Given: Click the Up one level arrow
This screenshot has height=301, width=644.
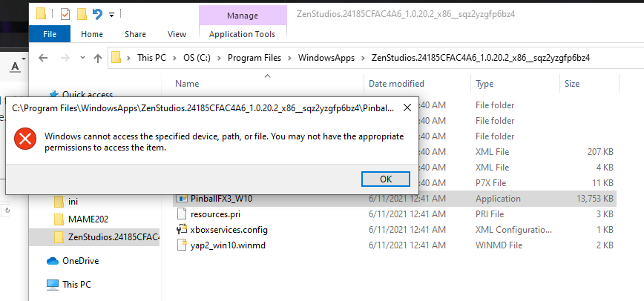Looking at the screenshot, I should tap(98, 59).
